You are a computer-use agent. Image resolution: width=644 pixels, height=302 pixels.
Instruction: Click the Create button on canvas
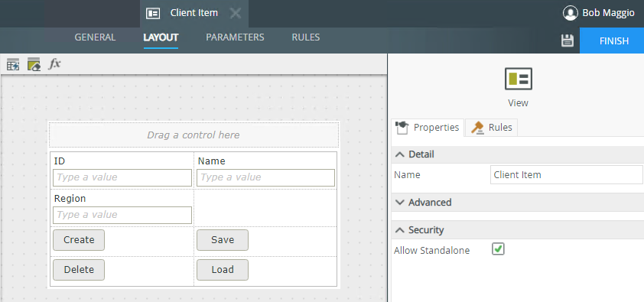[79, 240]
